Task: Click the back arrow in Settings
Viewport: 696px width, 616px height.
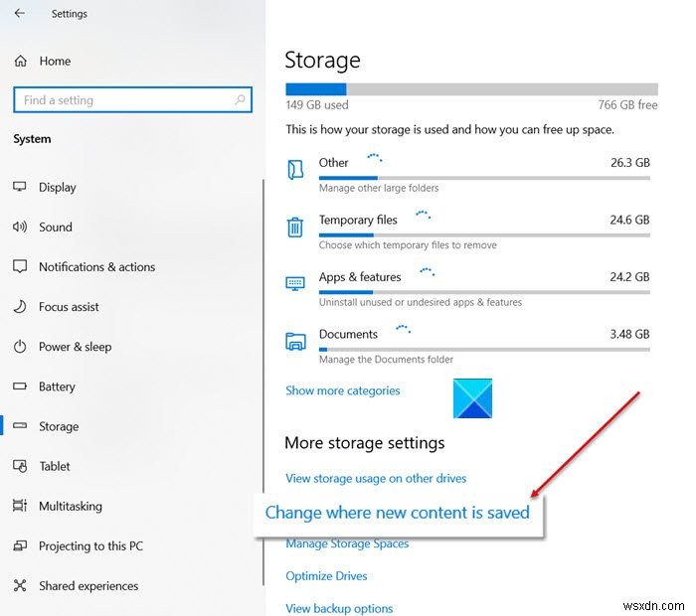Action: point(20,13)
